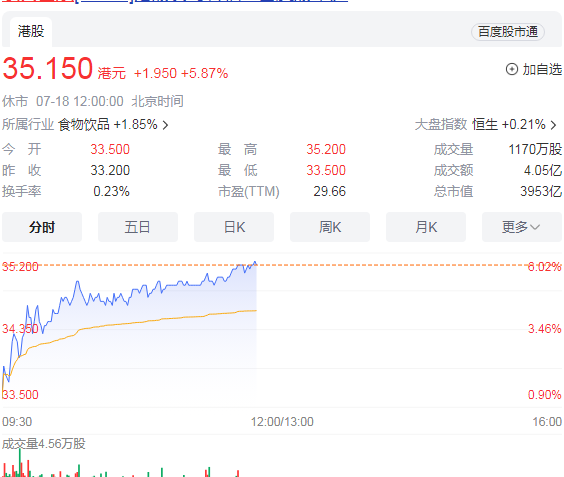
Task: Switch to the 分时 chart tab
Action: click(x=42, y=227)
